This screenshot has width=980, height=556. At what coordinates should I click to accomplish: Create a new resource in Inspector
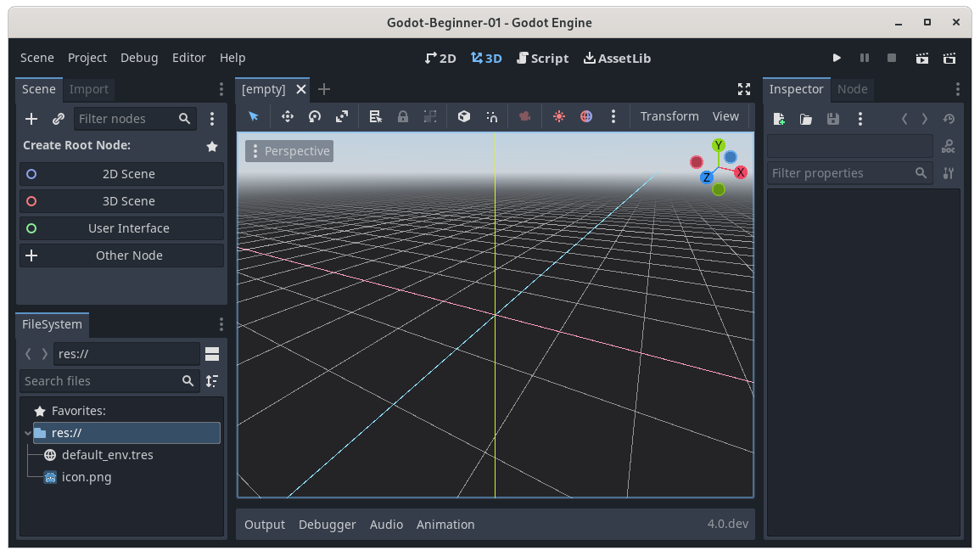click(779, 119)
